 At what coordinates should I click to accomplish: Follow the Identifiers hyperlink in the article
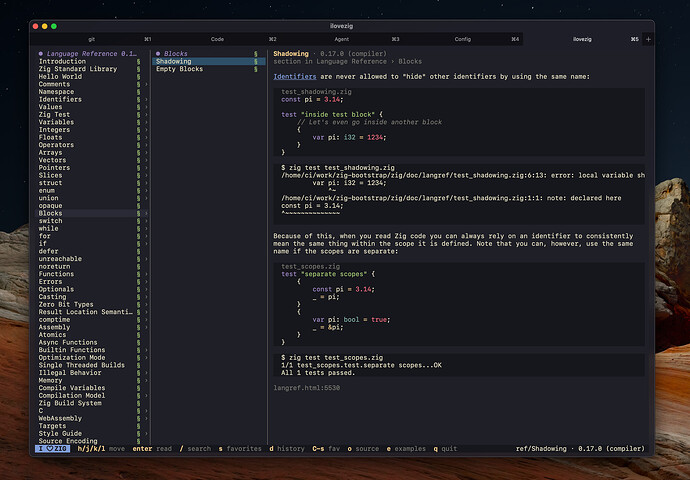(x=294, y=77)
